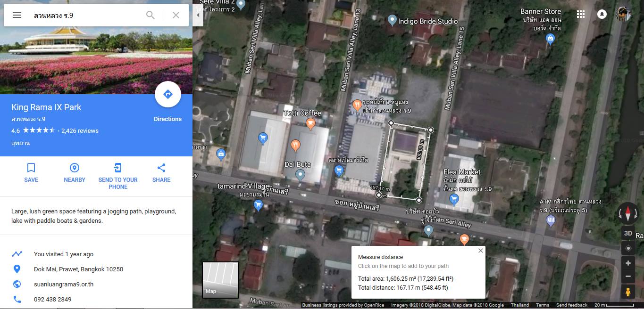Close the Measure distance popup

(x=480, y=251)
